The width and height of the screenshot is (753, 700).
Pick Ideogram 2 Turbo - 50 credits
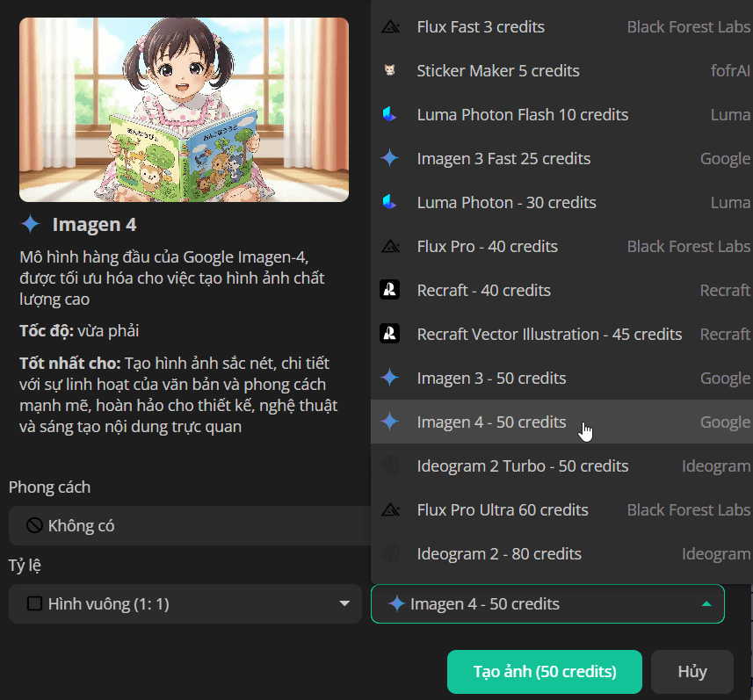point(561,465)
